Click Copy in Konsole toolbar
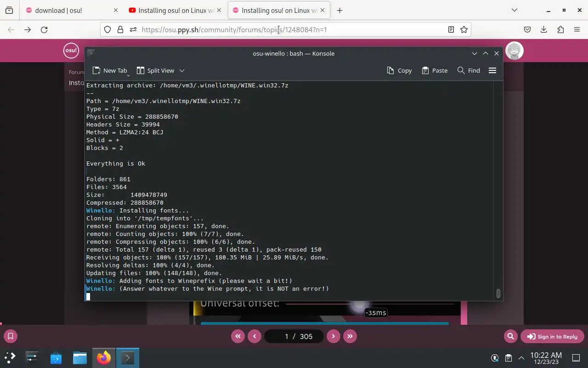This screenshot has height=368, width=588. point(399,70)
